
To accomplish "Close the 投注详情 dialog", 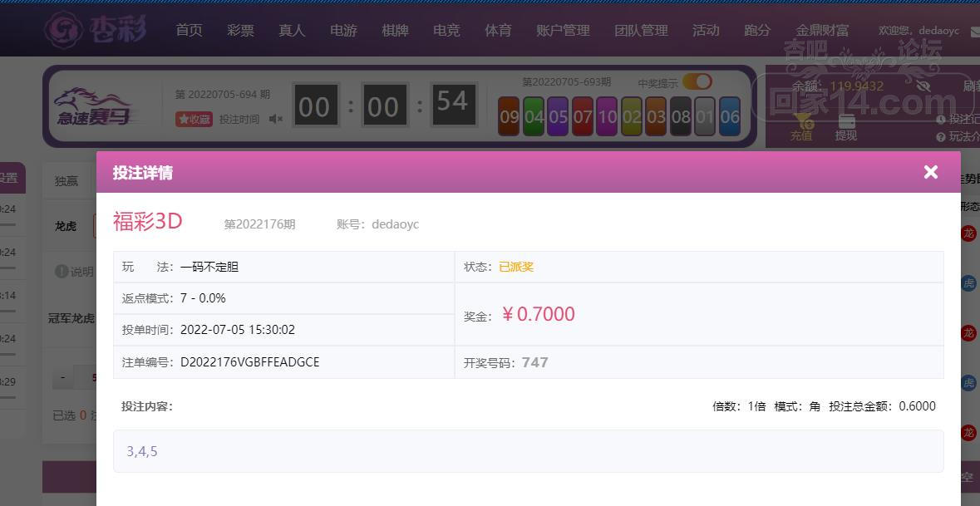I will 930,173.
